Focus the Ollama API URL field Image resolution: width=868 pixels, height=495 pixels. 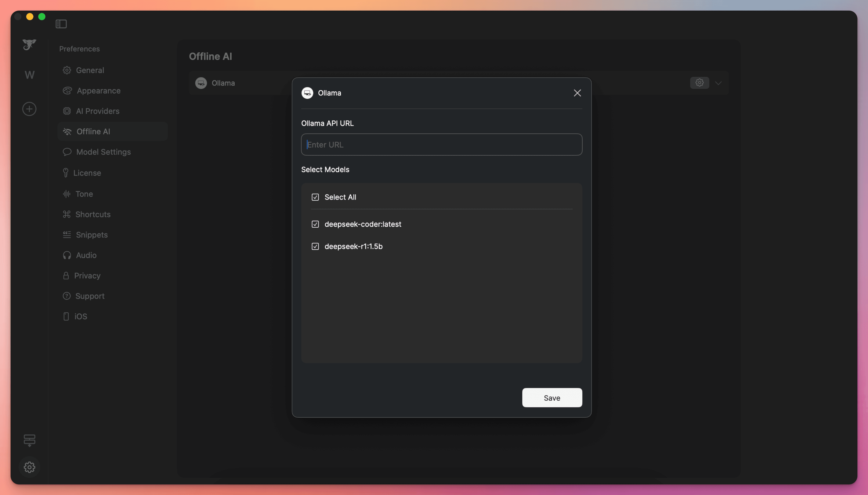click(441, 144)
